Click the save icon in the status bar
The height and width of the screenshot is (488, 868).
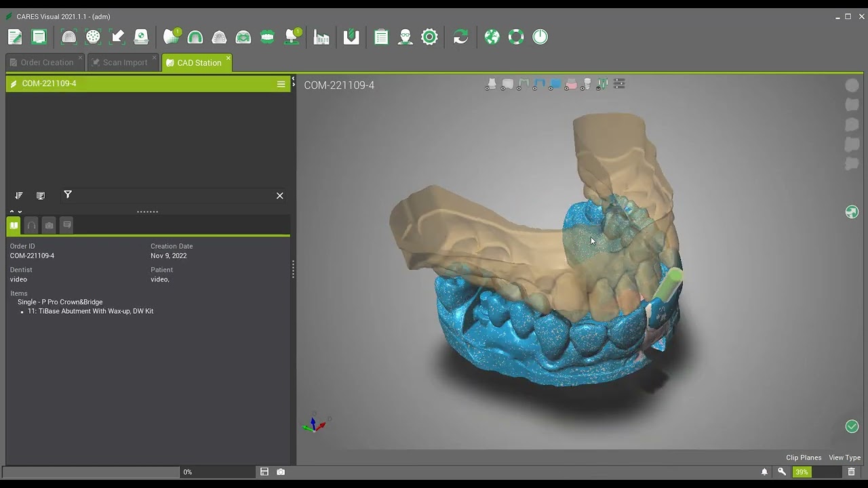tap(264, 472)
